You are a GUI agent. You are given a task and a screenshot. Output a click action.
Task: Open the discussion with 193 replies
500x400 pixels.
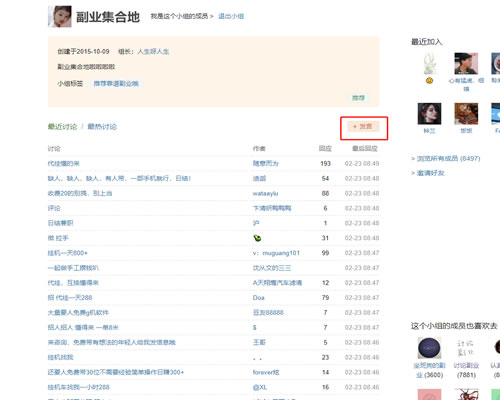[64, 163]
